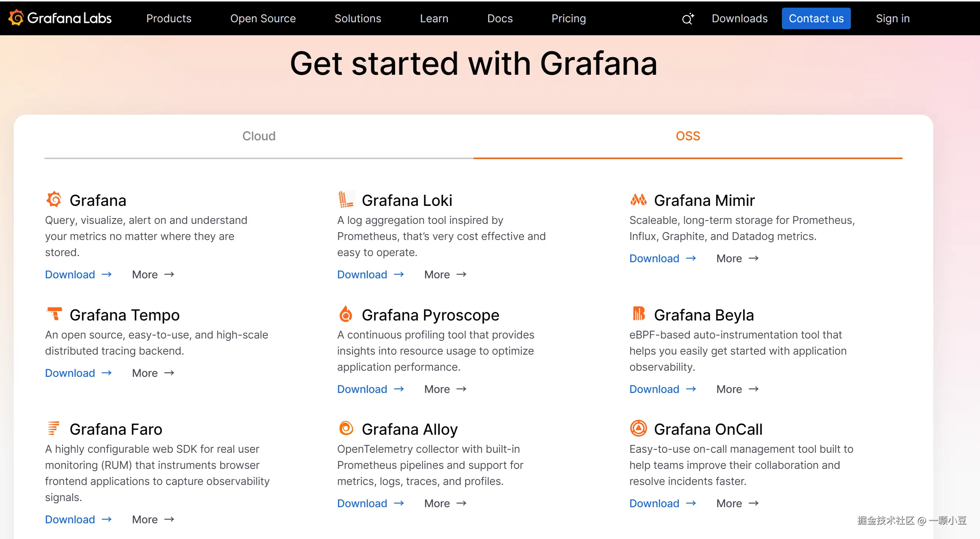Image resolution: width=980 pixels, height=539 pixels.
Task: Switch to the Cloud tab
Action: (259, 136)
